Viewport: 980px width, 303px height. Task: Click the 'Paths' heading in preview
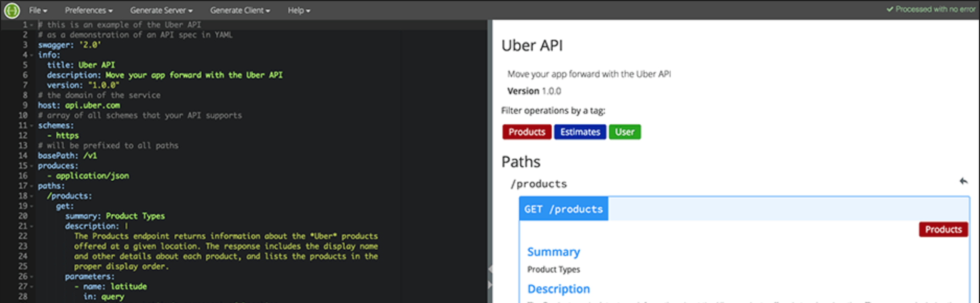(521, 161)
